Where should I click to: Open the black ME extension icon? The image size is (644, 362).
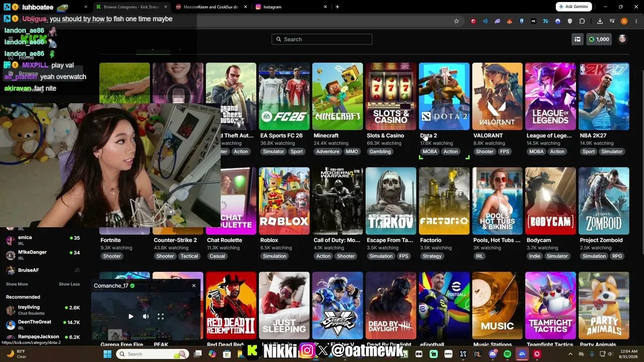click(x=533, y=21)
